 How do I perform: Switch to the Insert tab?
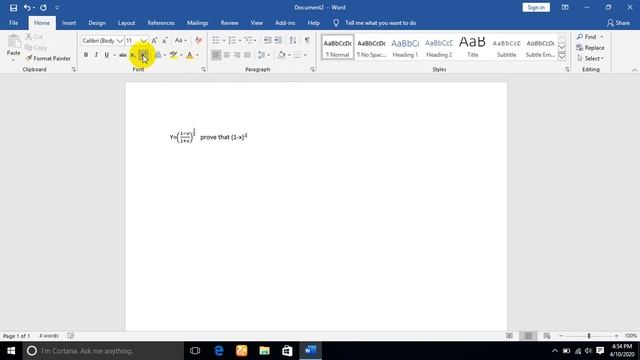69,23
